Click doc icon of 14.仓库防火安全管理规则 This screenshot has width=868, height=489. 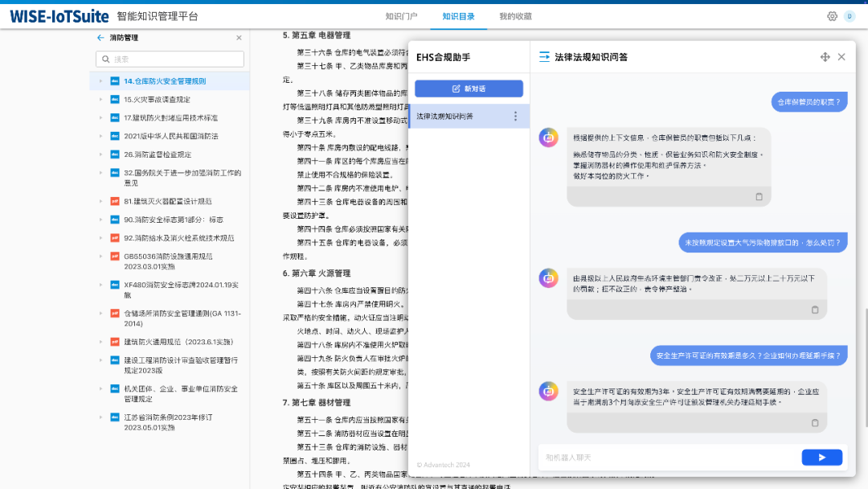click(x=115, y=81)
